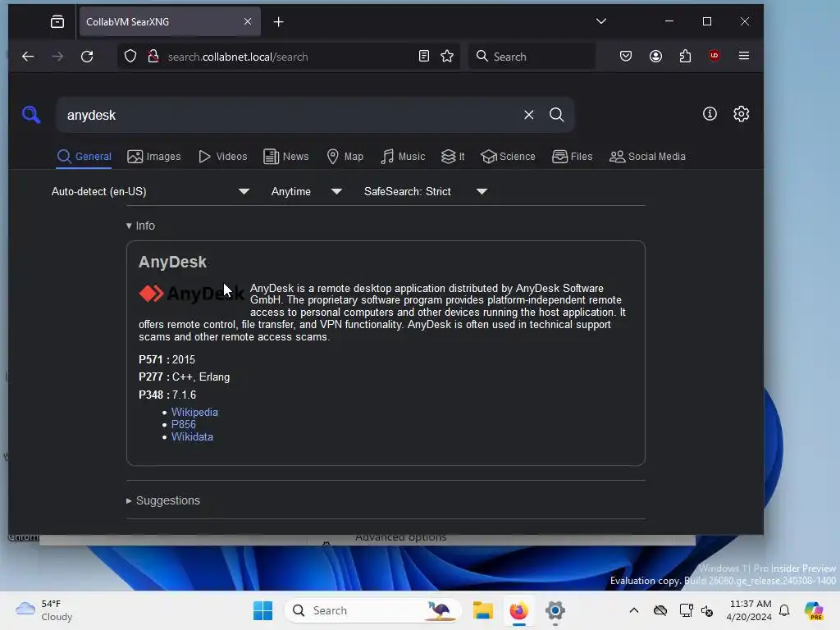
Task: Open File Explorer from taskbar
Action: (x=482, y=610)
